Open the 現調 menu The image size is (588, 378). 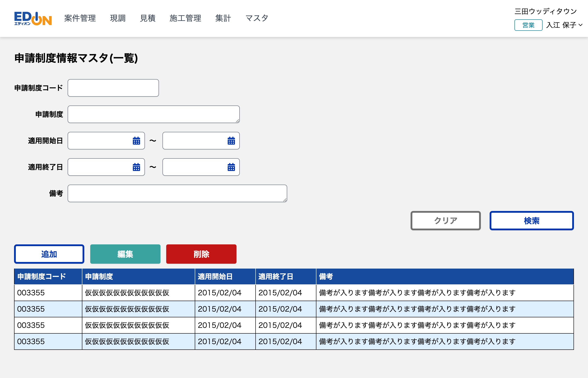(118, 18)
